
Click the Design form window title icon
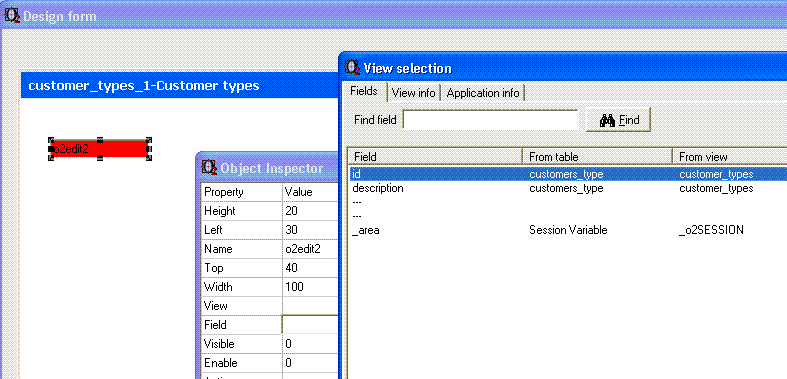[12, 16]
